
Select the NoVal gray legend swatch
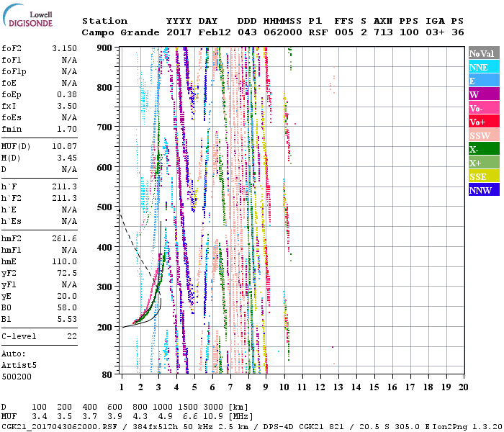(484, 53)
